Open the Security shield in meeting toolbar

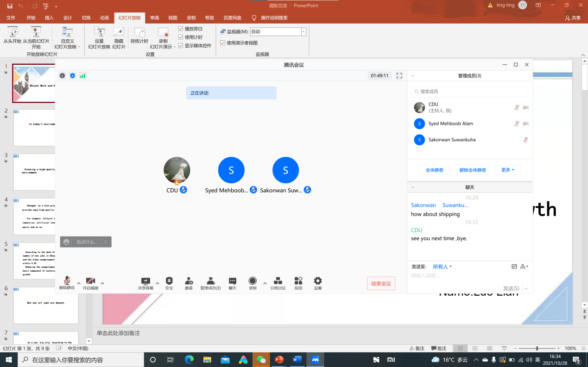pos(169,280)
